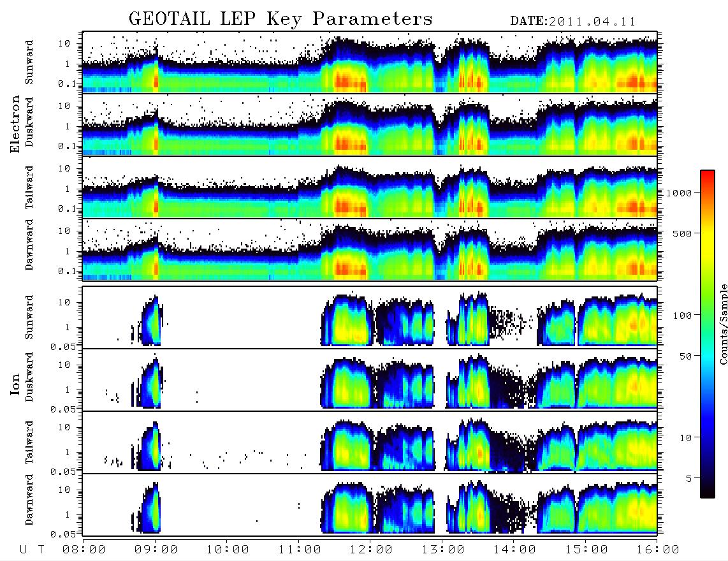The image size is (728, 561).
Task: Click the Electron Tailward panel label
Action: [x=29, y=187]
